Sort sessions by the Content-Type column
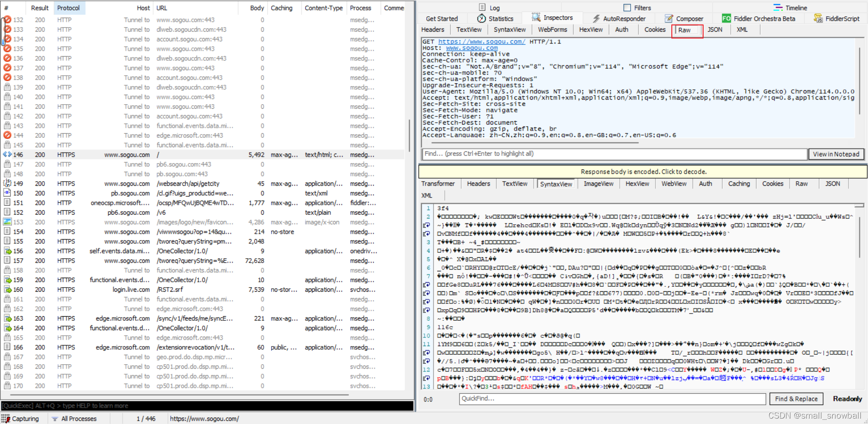 (323, 8)
